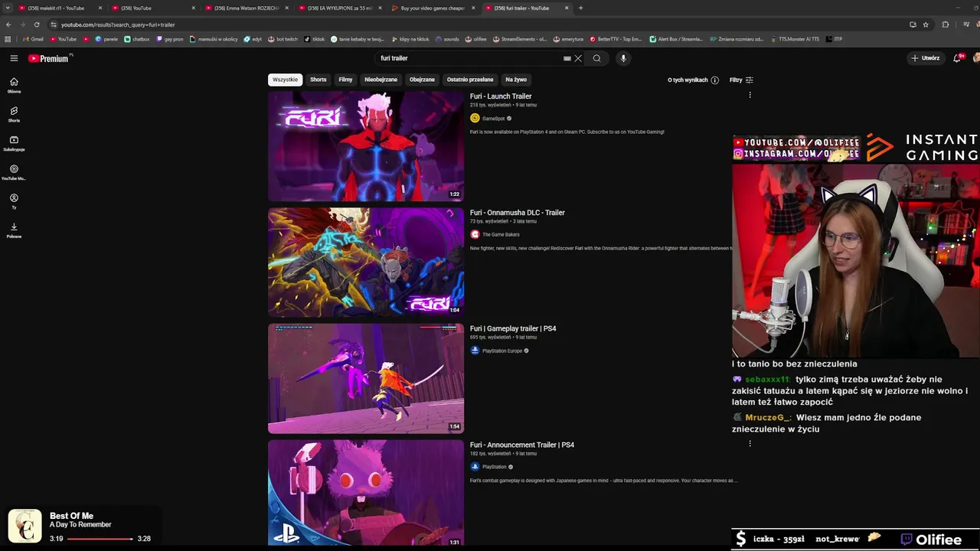
Task: Open the BetterTTV bookmark
Action: [x=616, y=39]
